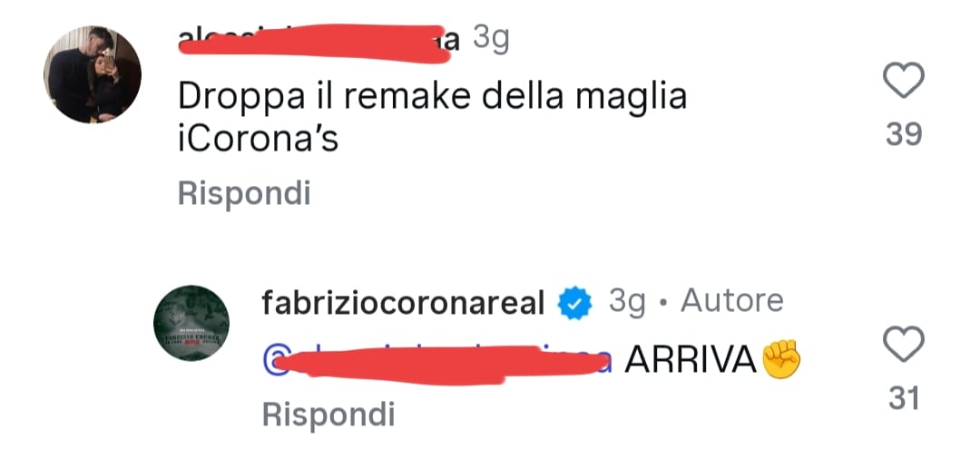Open fabriziocoronareal's dark green avatar

(x=191, y=323)
